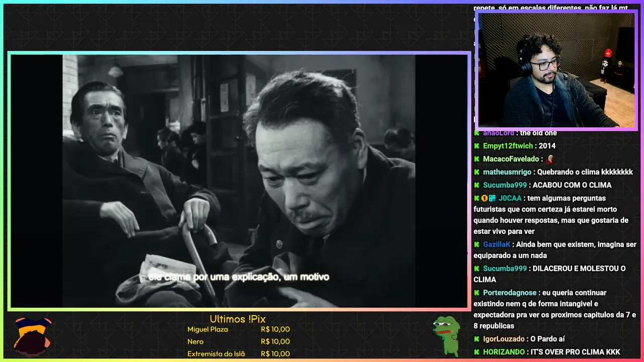
Task: Click Sucumba999 username before 'DILACEROU E MOLESTOU'
Action: (x=505, y=268)
